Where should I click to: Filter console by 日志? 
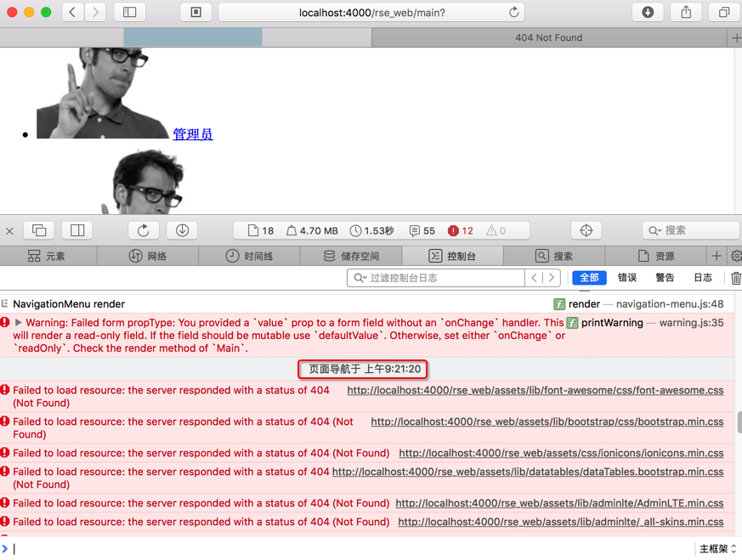(x=703, y=278)
